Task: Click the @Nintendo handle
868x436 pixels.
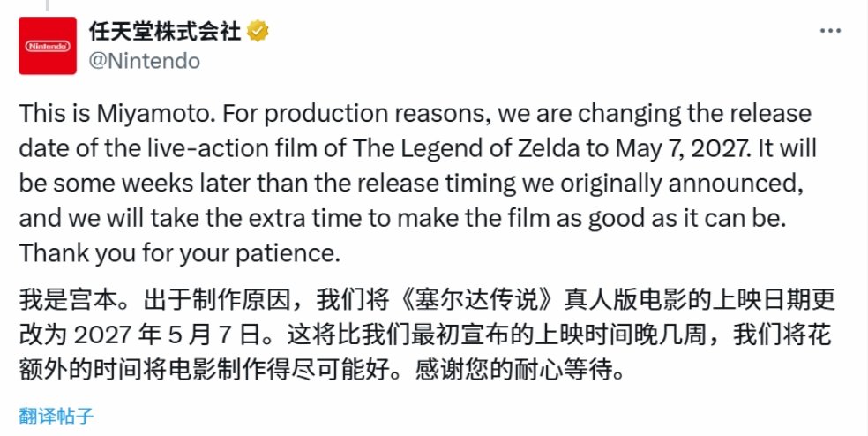Action: pos(144,61)
